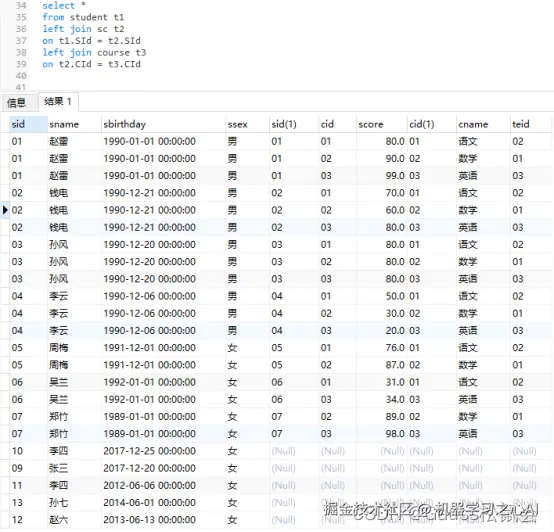The image size is (554, 532).
Task: Select the score column header
Action: (381, 124)
